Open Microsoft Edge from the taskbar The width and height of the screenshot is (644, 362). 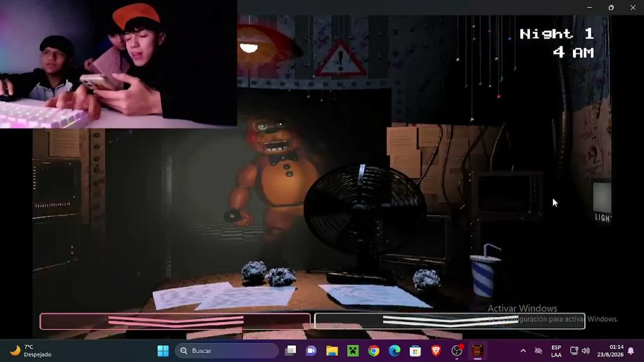click(394, 351)
